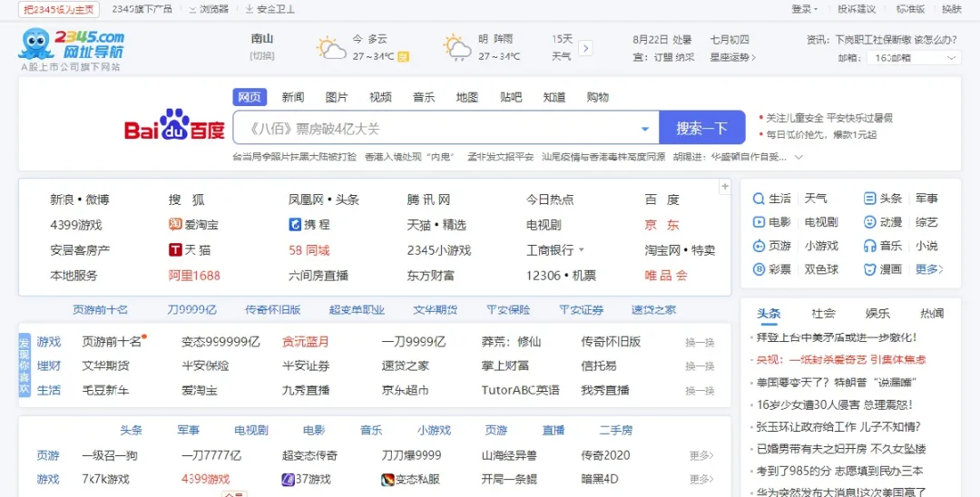Open the 阿里1688 link

coord(194,276)
